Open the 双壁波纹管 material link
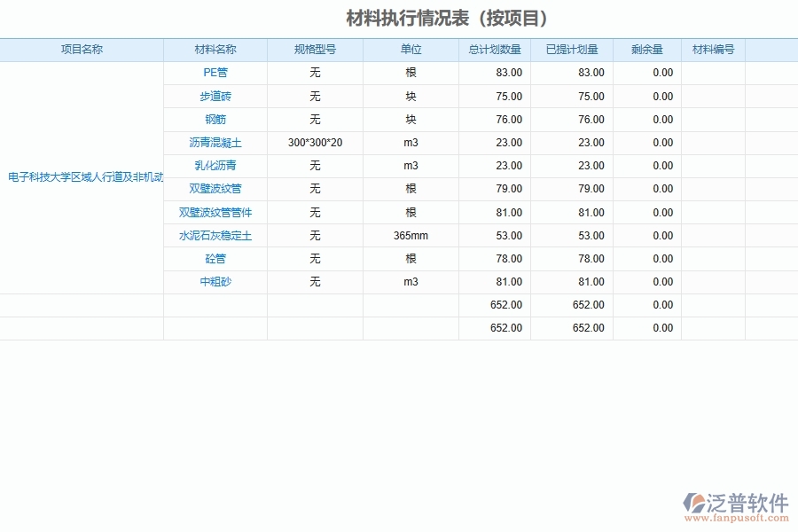The height and width of the screenshot is (532, 798). click(x=215, y=189)
